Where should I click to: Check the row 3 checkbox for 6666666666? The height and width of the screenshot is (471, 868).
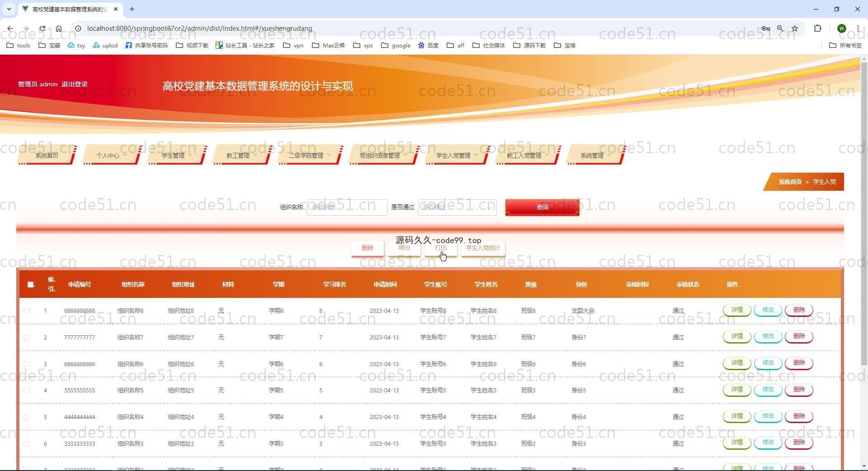click(27, 364)
